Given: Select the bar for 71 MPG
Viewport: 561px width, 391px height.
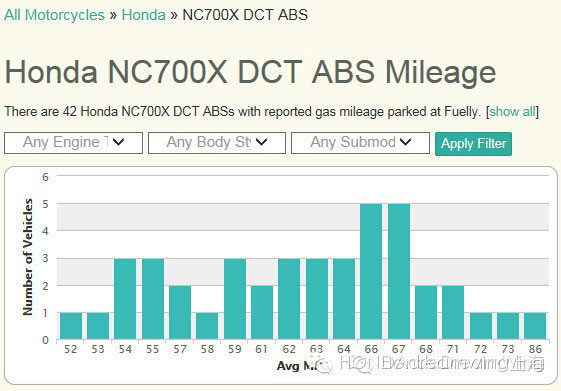Looking at the screenshot, I should (453, 312).
